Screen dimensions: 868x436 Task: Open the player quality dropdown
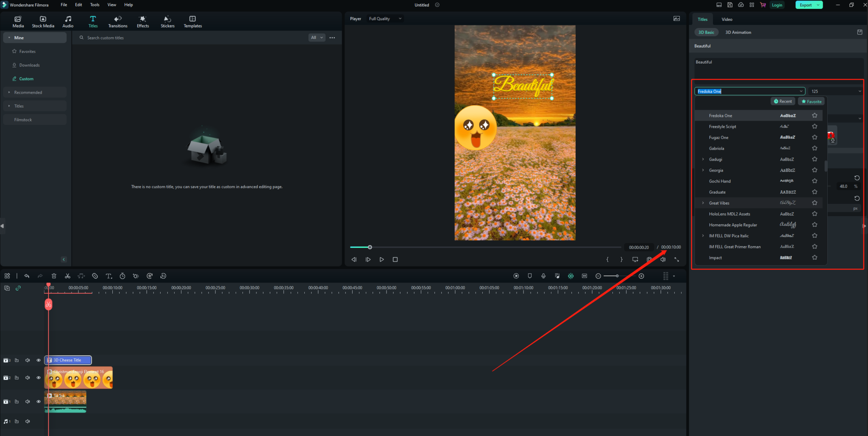[x=384, y=19]
